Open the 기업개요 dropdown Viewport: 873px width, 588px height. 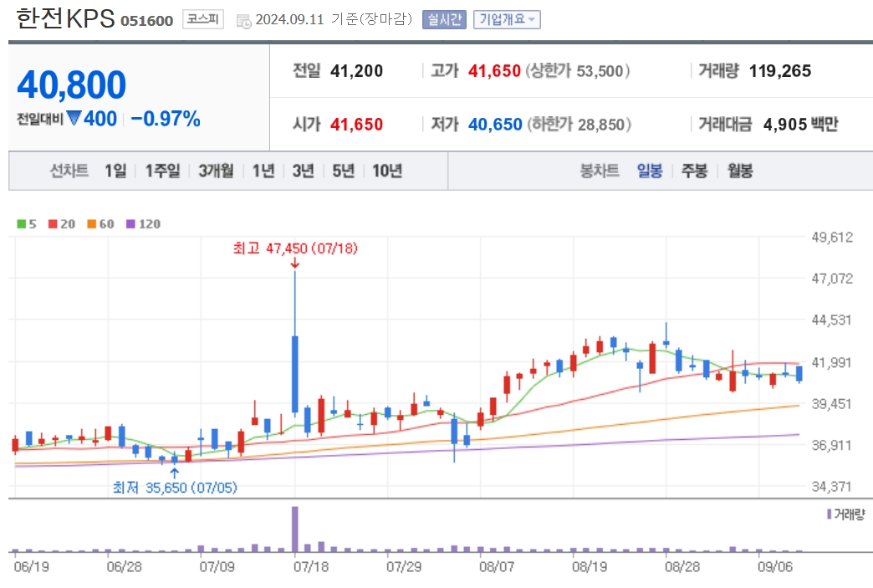(507, 19)
